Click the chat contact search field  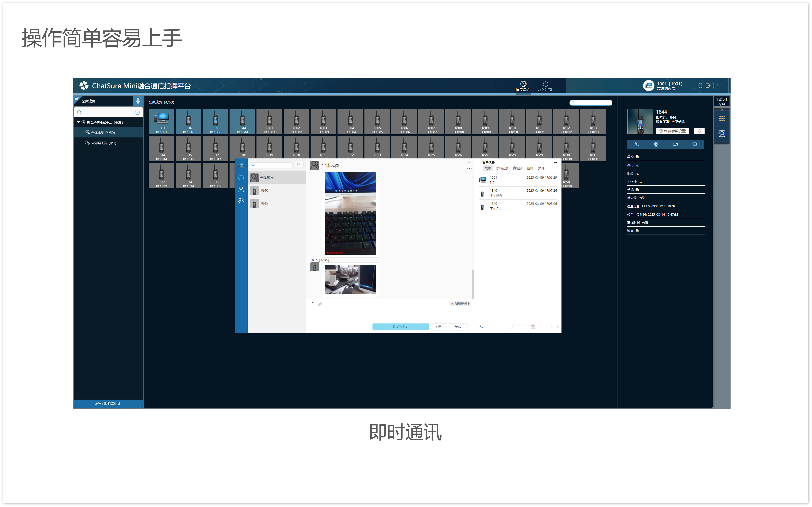272,165
